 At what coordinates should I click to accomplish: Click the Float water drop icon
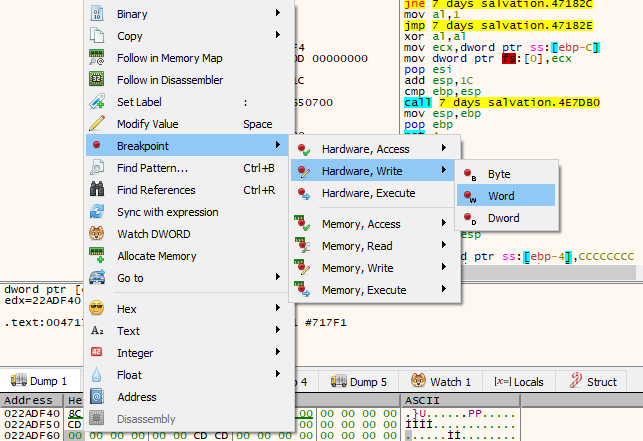click(97, 375)
